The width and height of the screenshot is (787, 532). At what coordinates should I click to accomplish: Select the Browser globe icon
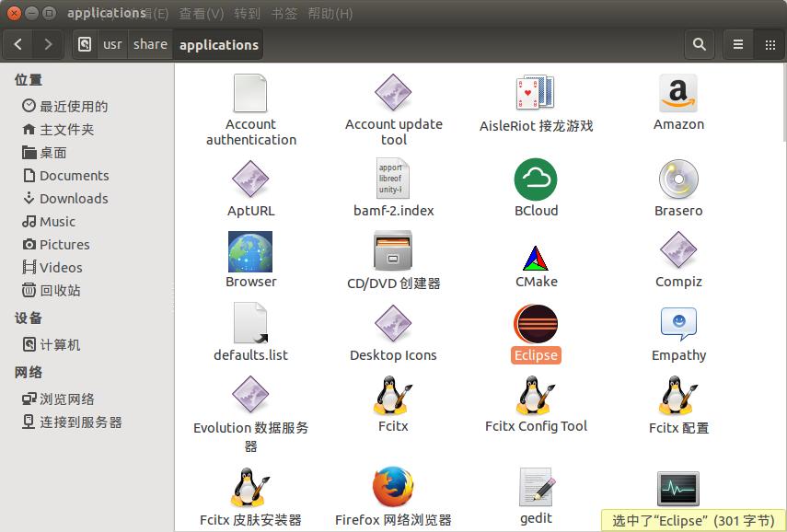coord(250,251)
